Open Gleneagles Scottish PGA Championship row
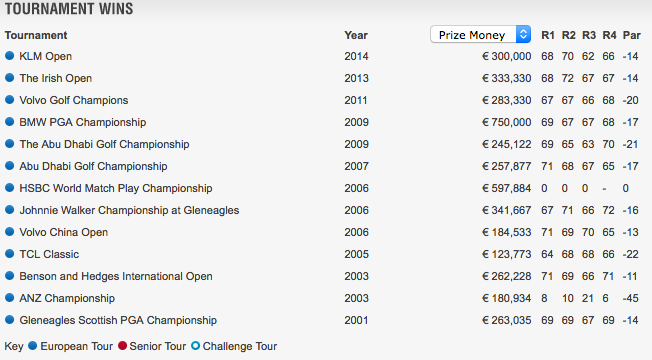Viewport: 652px width, 360px height. pos(118,321)
